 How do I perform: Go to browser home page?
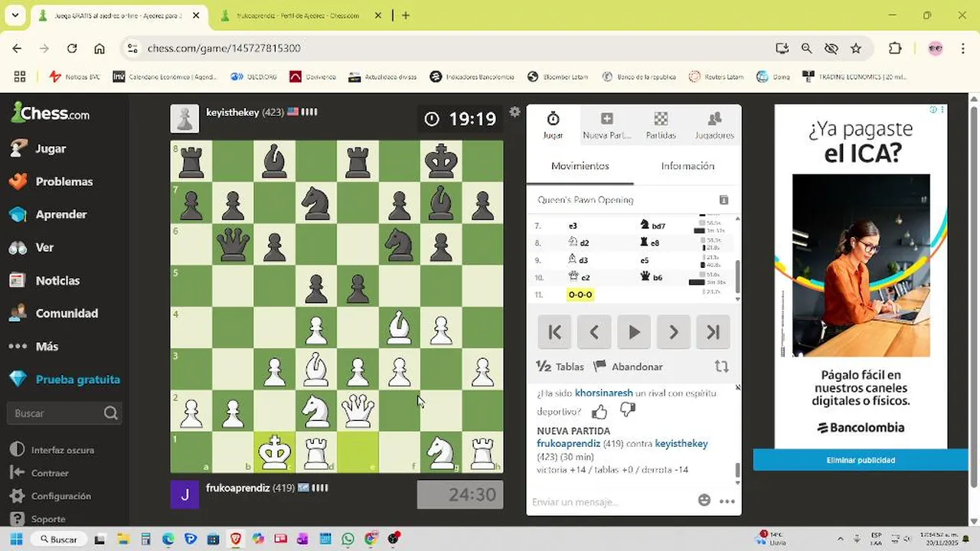tap(100, 48)
